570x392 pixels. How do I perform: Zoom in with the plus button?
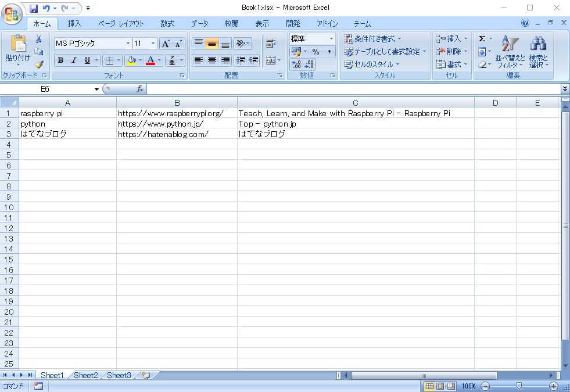click(x=553, y=386)
